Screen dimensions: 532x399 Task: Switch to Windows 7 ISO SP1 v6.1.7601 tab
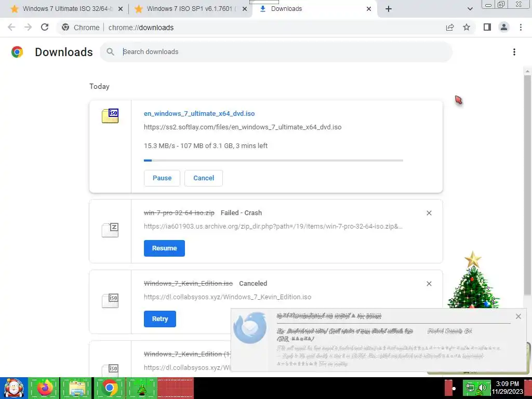pos(191,9)
